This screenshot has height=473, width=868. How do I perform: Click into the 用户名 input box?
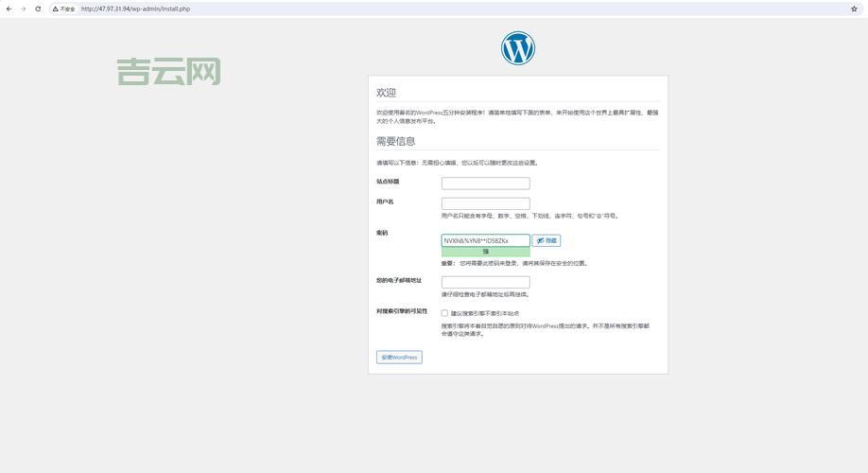click(485, 203)
